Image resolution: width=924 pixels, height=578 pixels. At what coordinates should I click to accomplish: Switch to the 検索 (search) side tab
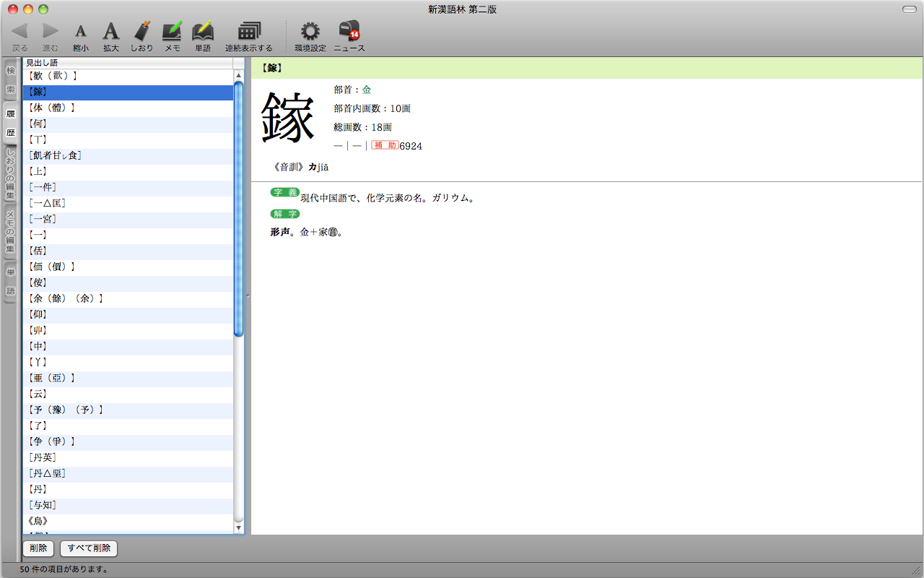(x=11, y=80)
